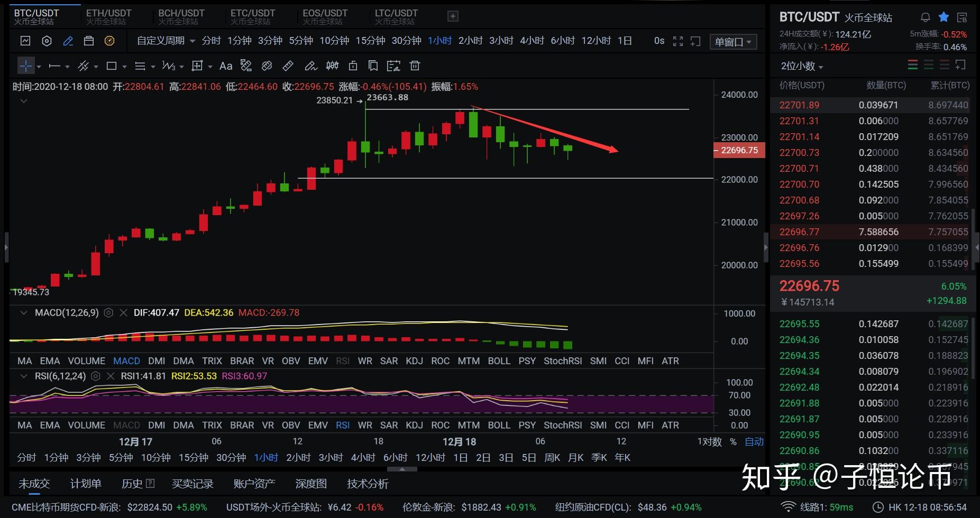Image resolution: width=980 pixels, height=518 pixels.
Task: Select the rectangle shape tool
Action: pos(112,66)
